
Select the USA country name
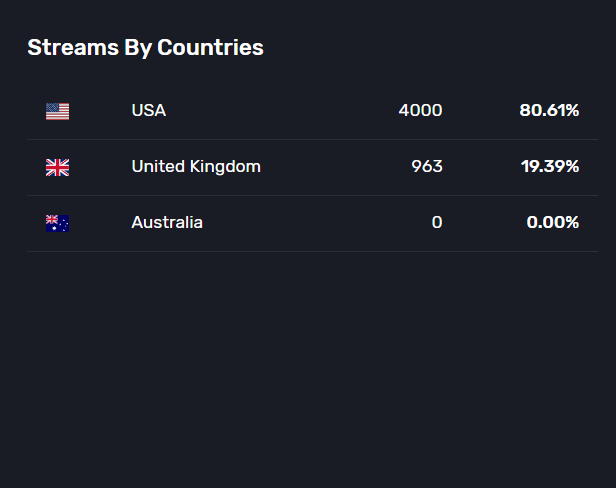pos(148,110)
